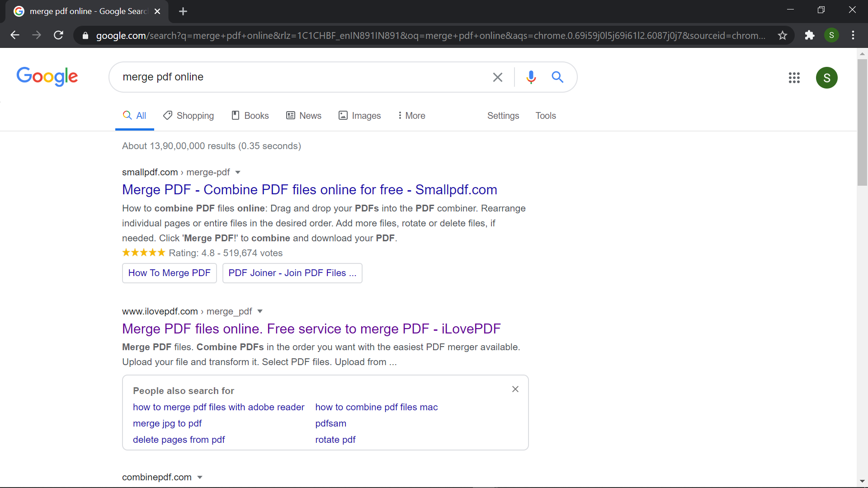The height and width of the screenshot is (488, 868).
Task: Reload the page with refresh icon
Action: pyautogui.click(x=58, y=35)
